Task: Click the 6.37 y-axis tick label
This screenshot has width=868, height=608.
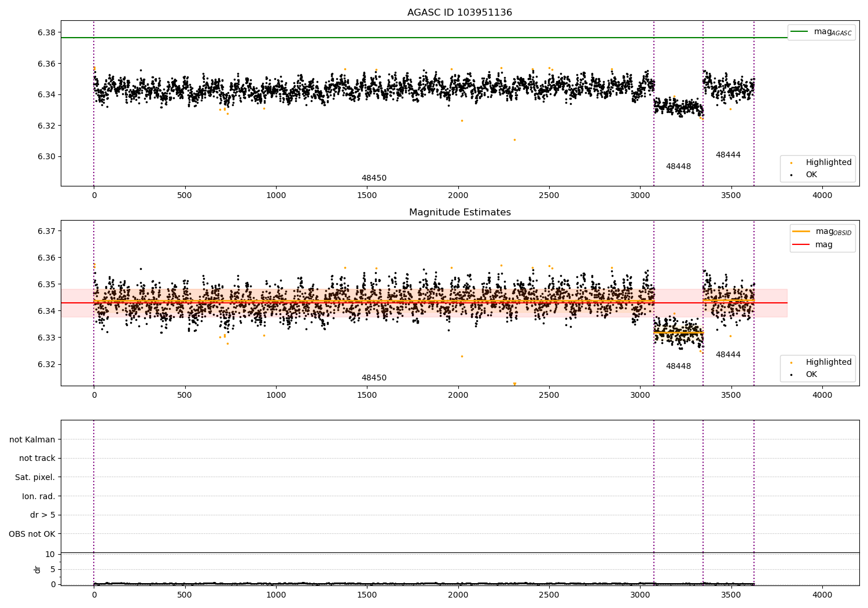Action: click(47, 231)
